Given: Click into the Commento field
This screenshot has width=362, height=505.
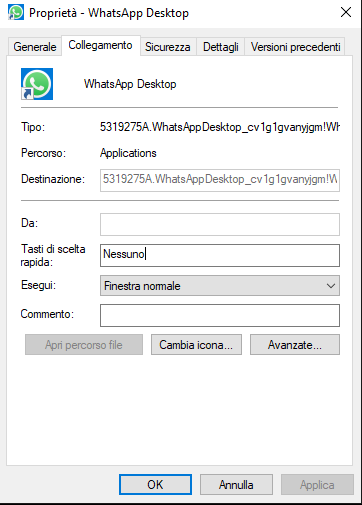Looking at the screenshot, I should pos(220,315).
